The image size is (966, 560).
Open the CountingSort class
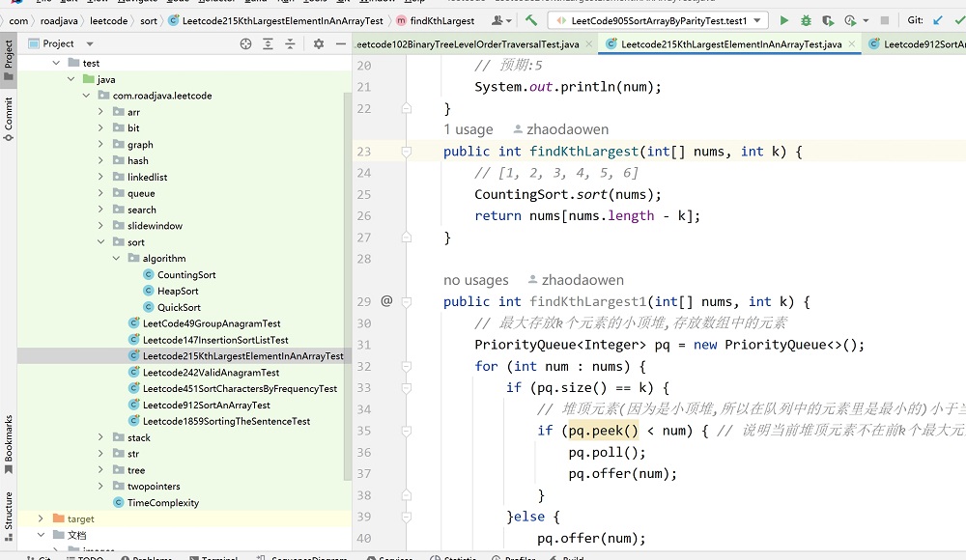pos(186,275)
